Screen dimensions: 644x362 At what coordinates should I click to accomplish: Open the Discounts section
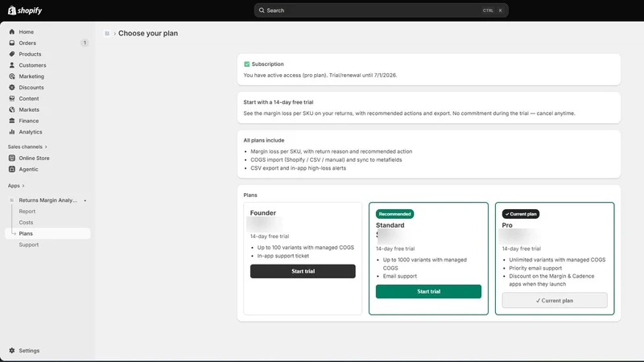pos(31,87)
